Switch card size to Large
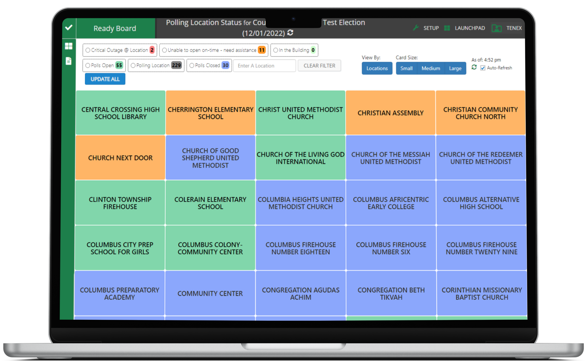Image resolution: width=588 pixels, height=364 pixels. (455, 68)
